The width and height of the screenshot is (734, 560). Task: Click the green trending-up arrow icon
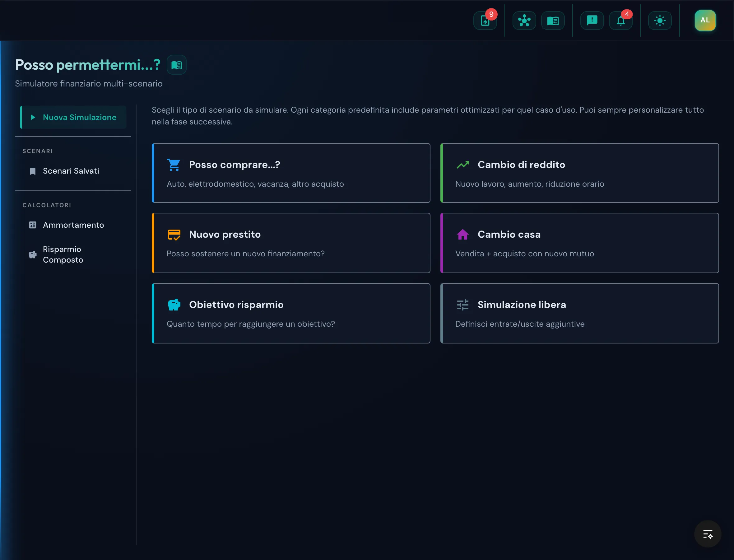(462, 165)
